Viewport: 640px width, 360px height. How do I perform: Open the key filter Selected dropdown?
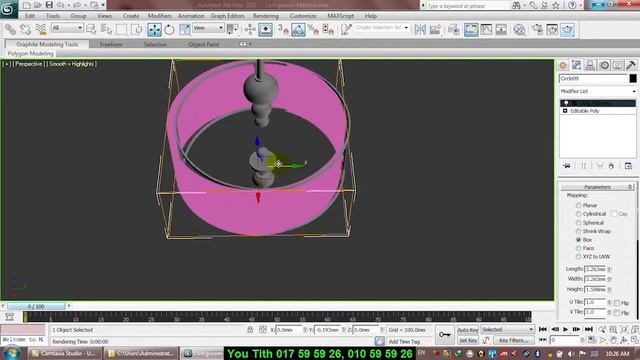coord(507,329)
